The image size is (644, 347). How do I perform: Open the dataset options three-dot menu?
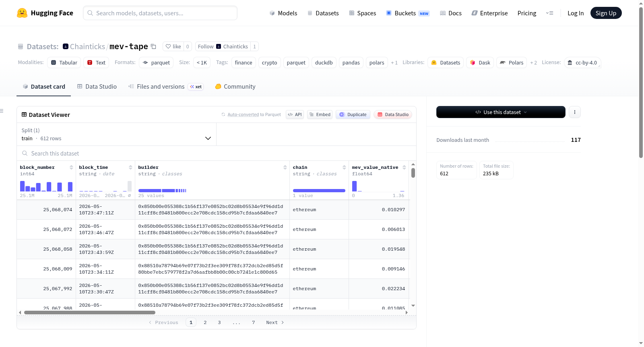tap(575, 112)
